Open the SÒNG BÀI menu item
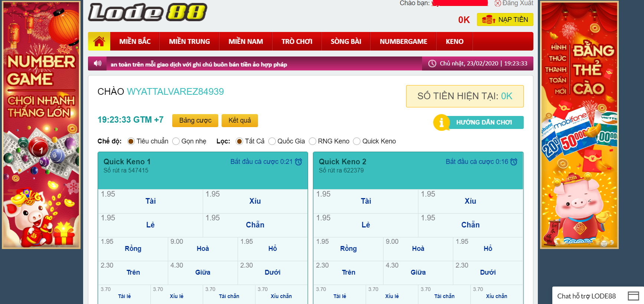 346,41
